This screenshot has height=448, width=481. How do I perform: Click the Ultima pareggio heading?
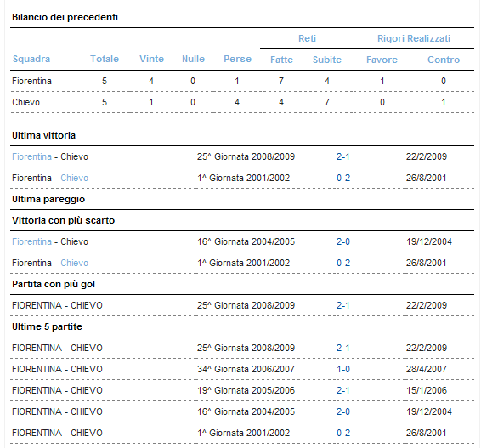[x=48, y=200]
